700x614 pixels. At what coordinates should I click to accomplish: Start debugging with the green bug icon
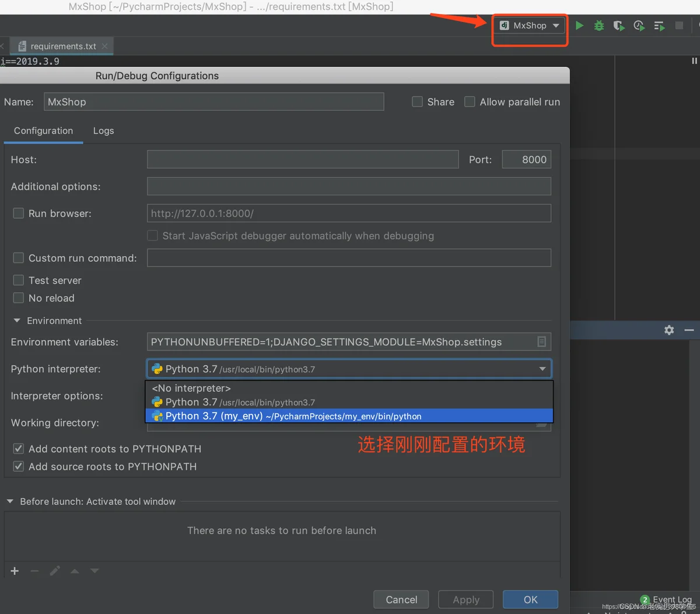599,26
